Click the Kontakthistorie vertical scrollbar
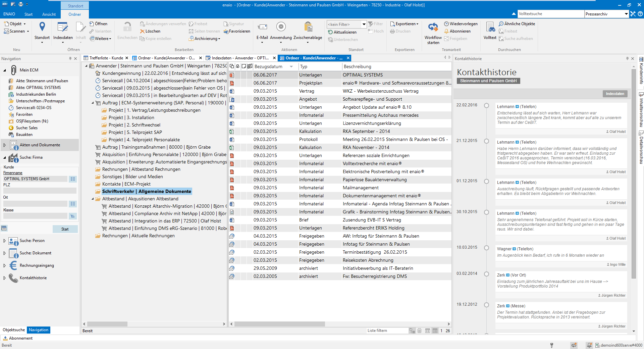Viewport: 644px width, 349px height. 634,173
